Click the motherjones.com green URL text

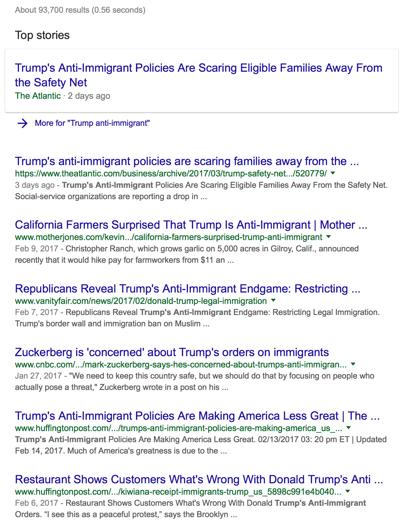(x=169, y=237)
